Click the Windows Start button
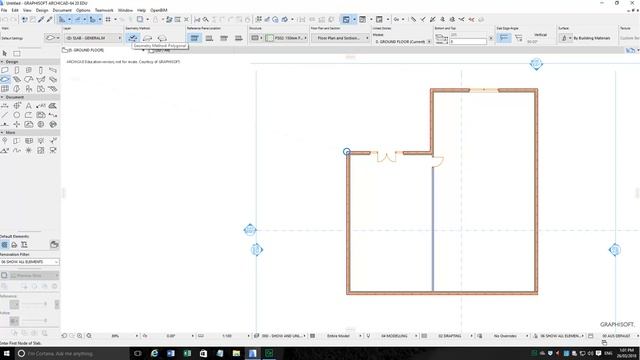This screenshot has height=360, width=640. point(7,353)
